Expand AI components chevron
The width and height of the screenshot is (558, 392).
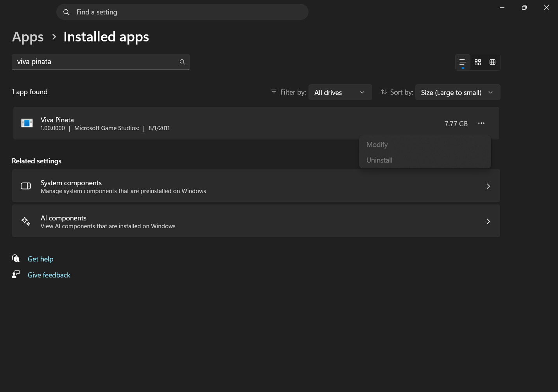tap(488, 221)
